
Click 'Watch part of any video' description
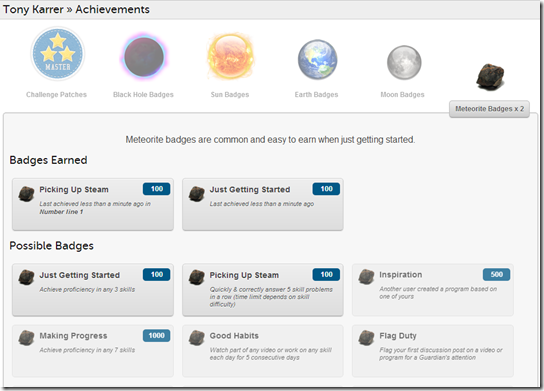(271, 354)
